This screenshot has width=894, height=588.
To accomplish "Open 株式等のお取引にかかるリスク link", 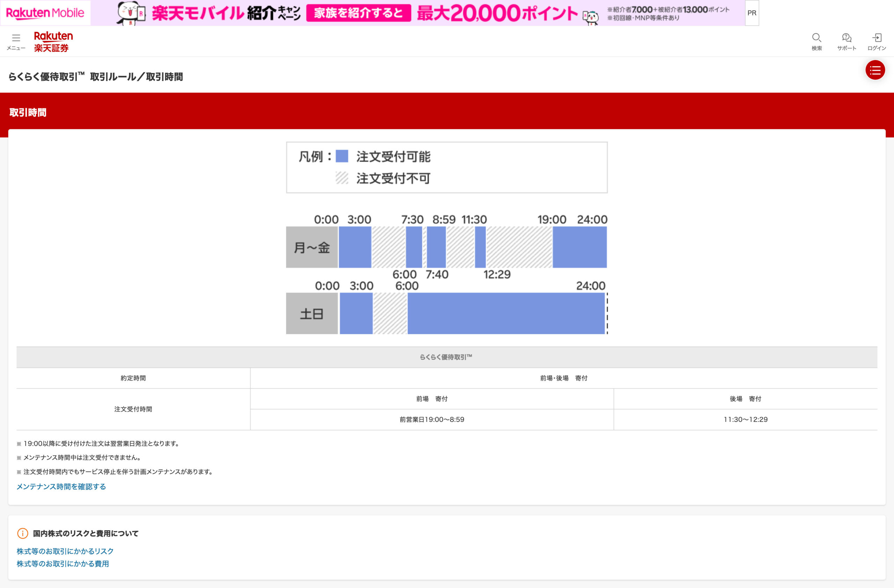I will click(65, 551).
